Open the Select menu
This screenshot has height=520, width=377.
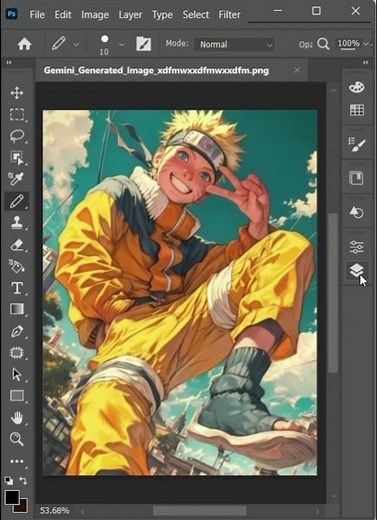click(196, 15)
